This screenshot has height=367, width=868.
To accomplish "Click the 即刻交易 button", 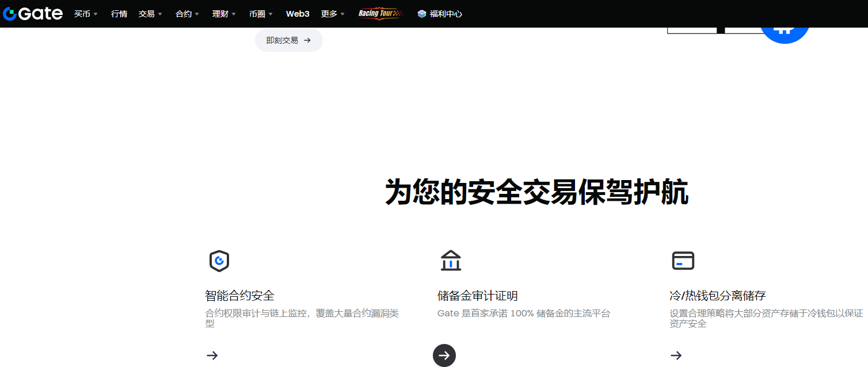I will (288, 40).
